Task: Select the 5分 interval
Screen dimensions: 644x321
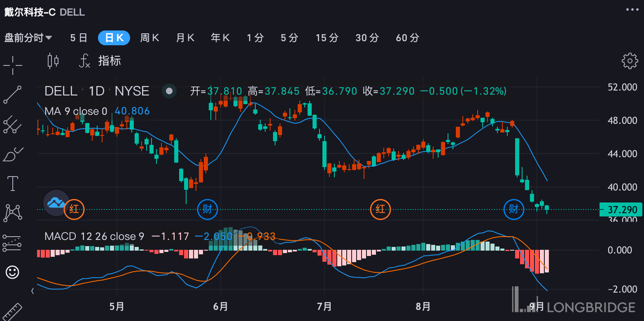Action: pos(289,38)
